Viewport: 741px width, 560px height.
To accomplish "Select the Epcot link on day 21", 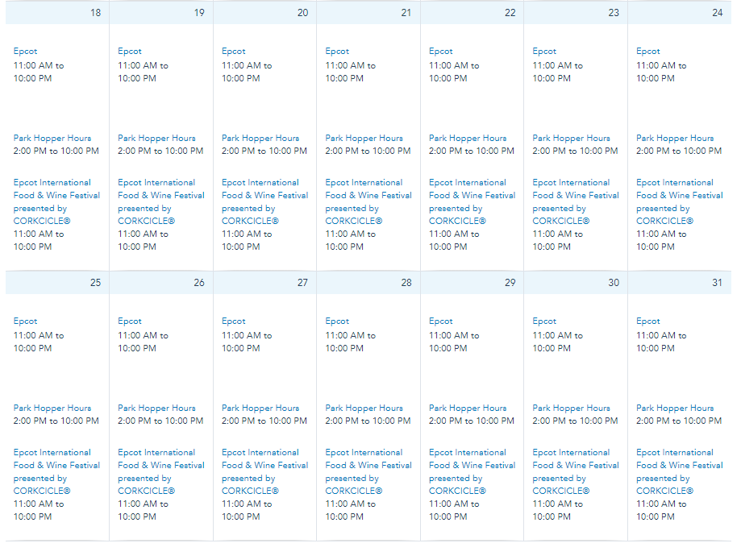I will click(337, 51).
